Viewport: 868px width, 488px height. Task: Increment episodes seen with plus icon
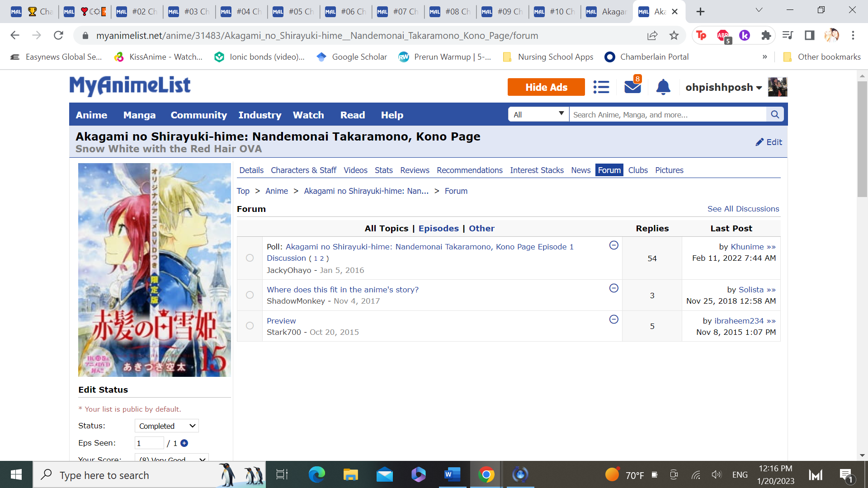point(184,443)
